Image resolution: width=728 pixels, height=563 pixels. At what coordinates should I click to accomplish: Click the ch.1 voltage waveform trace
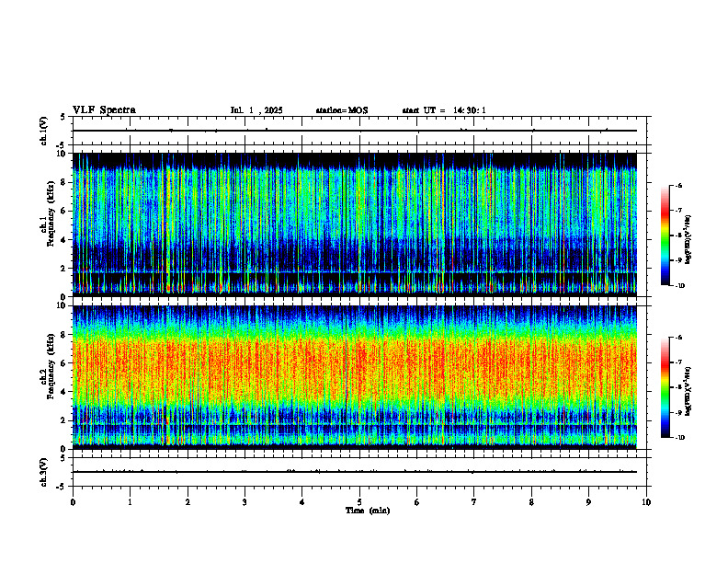tap(354, 131)
